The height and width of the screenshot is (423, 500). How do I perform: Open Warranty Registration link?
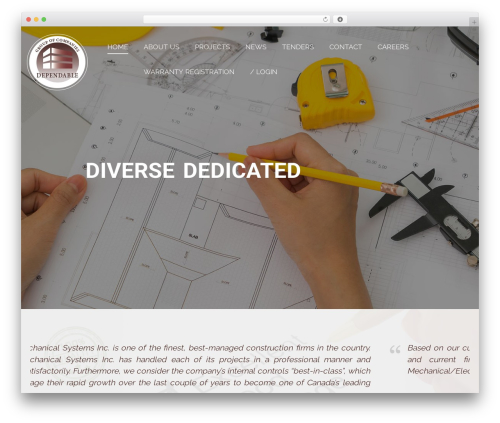point(189,72)
